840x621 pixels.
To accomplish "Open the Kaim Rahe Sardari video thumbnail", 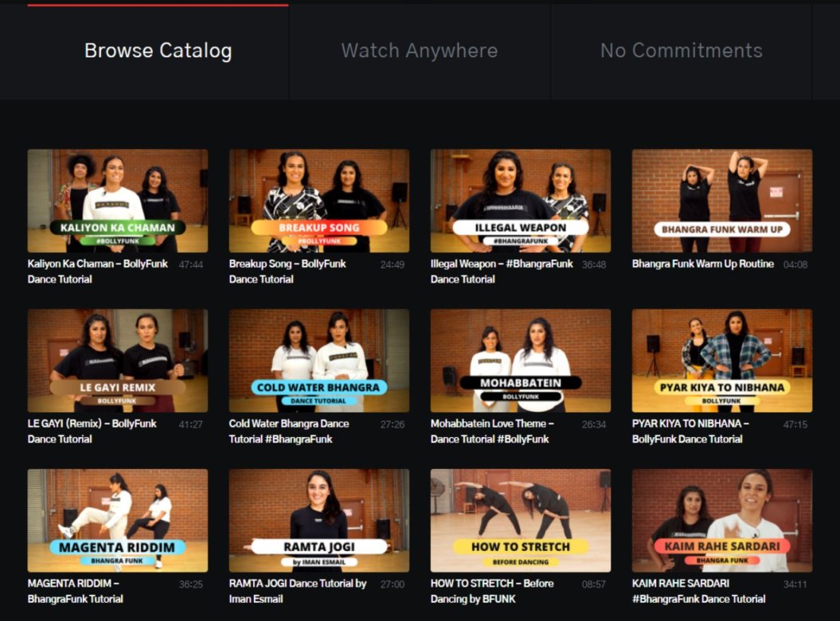I will tap(722, 520).
